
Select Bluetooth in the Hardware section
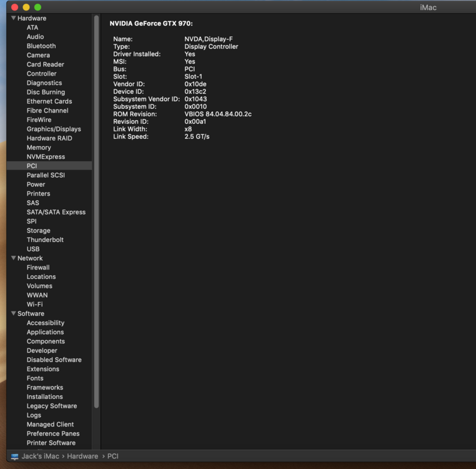click(x=41, y=46)
